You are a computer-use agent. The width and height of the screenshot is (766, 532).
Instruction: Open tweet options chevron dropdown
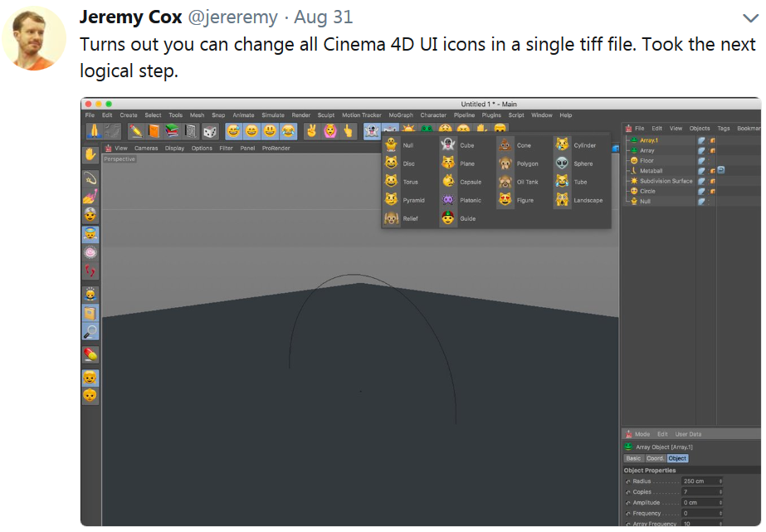click(x=750, y=18)
